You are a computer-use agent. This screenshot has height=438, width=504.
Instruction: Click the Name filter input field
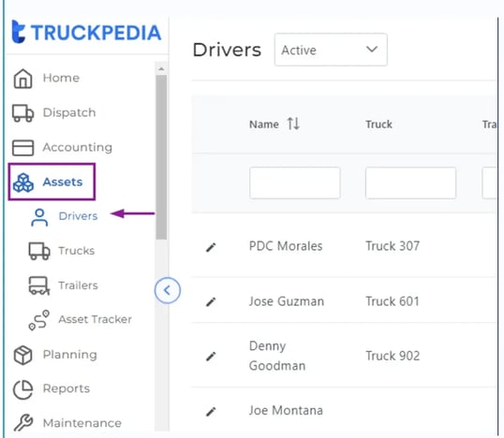click(295, 182)
